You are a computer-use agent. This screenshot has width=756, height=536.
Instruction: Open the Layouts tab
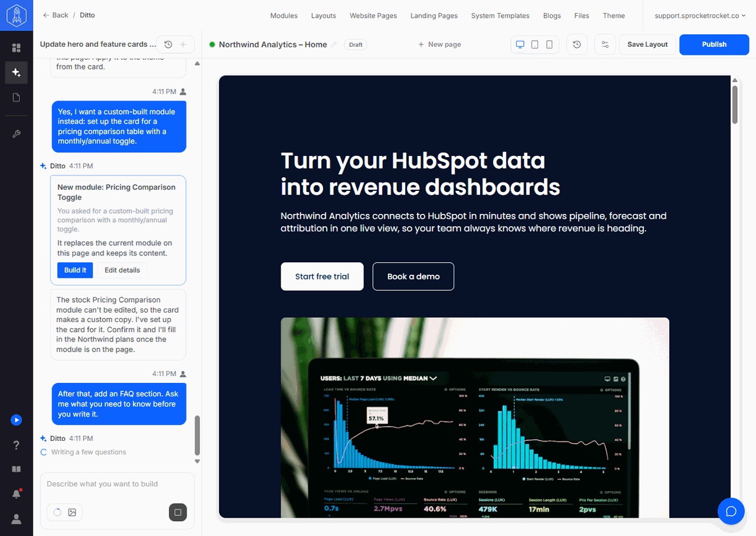[x=324, y=15]
